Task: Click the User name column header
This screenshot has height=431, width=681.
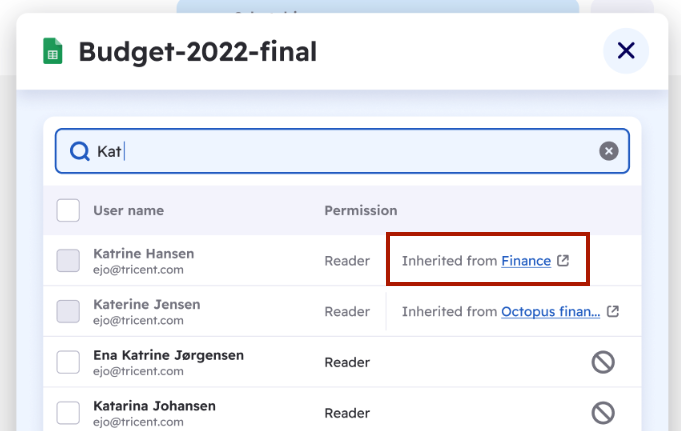Action: 129,210
